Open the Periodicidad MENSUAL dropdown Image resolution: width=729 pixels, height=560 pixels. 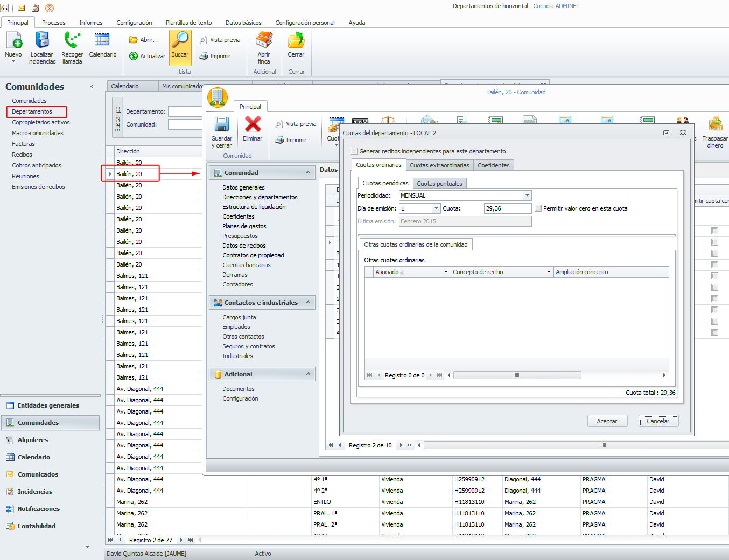[x=527, y=195]
